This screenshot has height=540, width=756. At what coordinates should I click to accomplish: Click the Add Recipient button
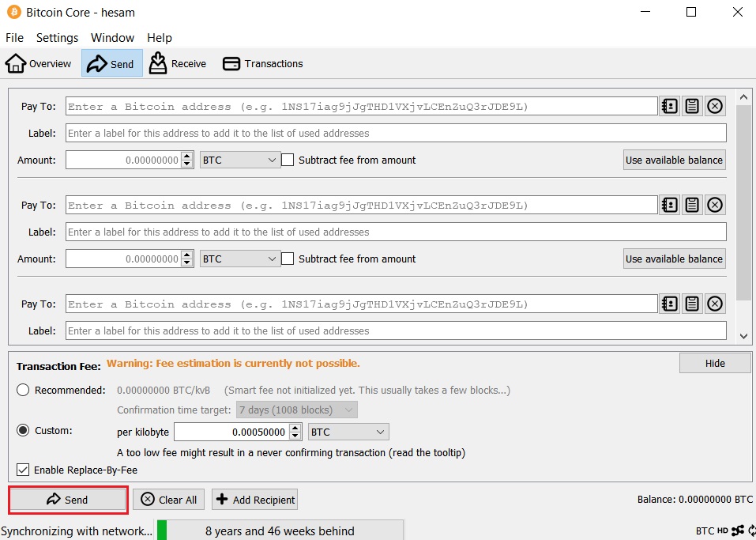point(254,500)
